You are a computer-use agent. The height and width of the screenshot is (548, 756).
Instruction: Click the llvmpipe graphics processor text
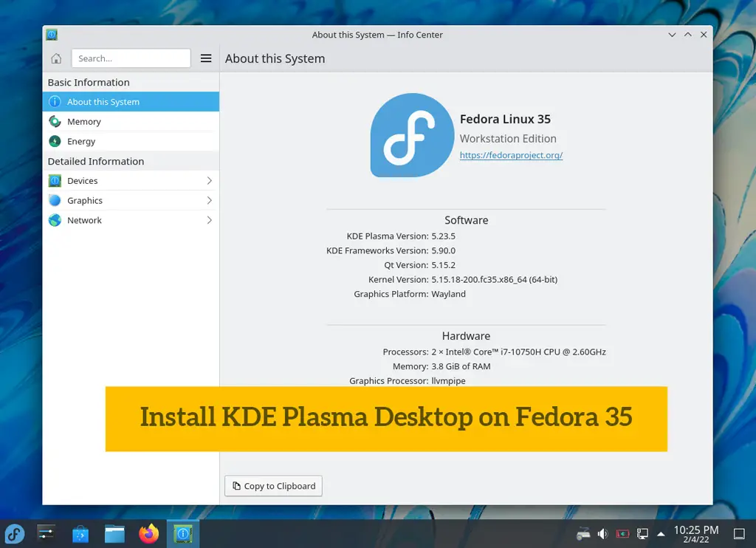coord(448,381)
